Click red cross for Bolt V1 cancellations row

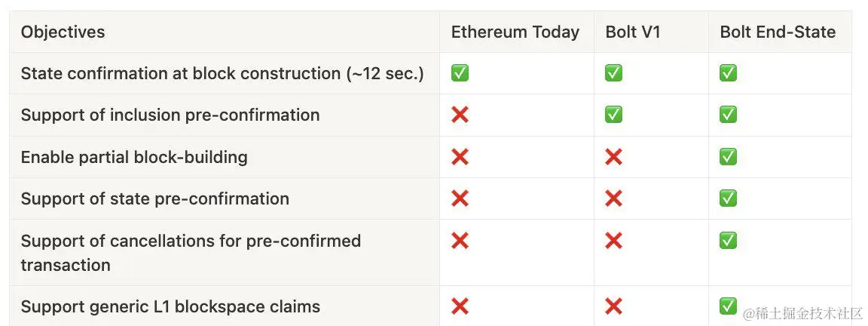(613, 241)
